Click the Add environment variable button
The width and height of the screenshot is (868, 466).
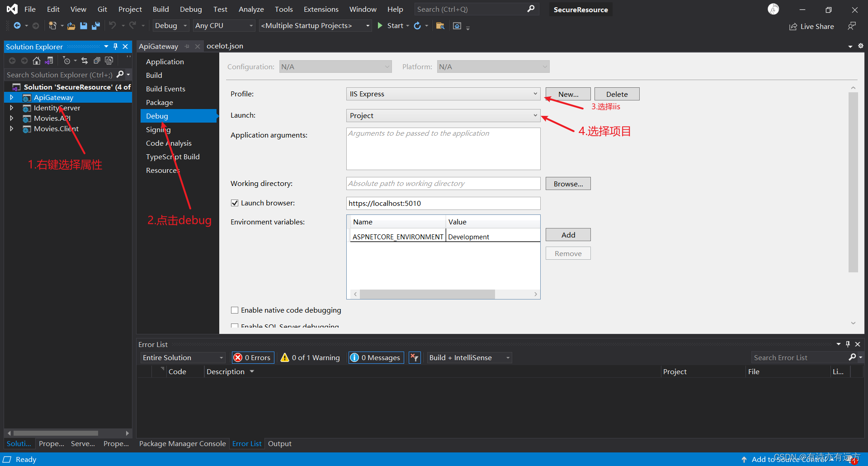pos(568,235)
